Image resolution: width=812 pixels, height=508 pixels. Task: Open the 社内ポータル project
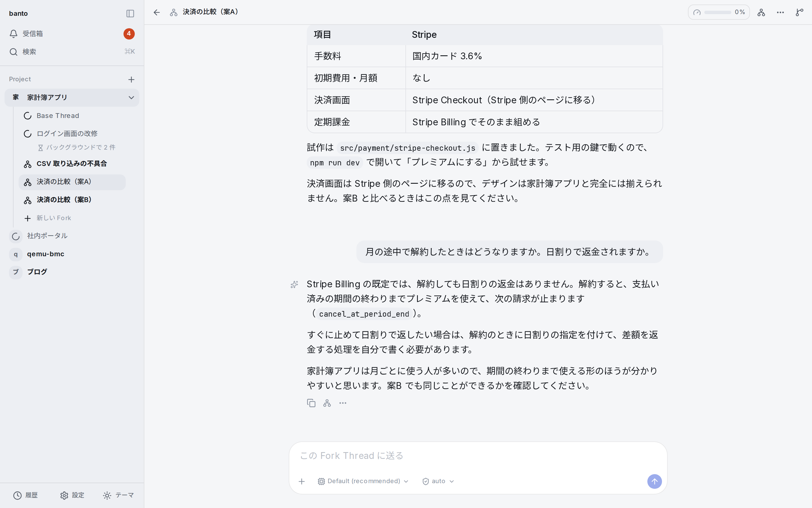click(x=72, y=236)
